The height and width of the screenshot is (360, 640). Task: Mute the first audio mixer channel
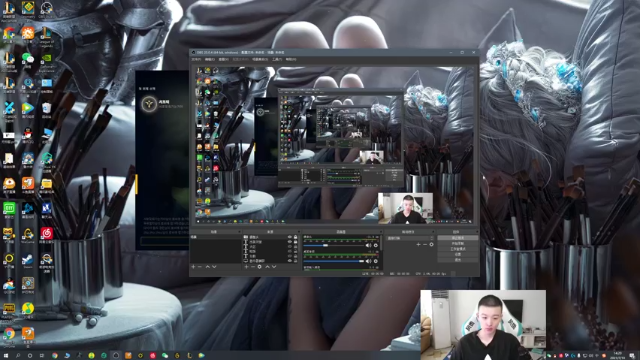tap(369, 245)
